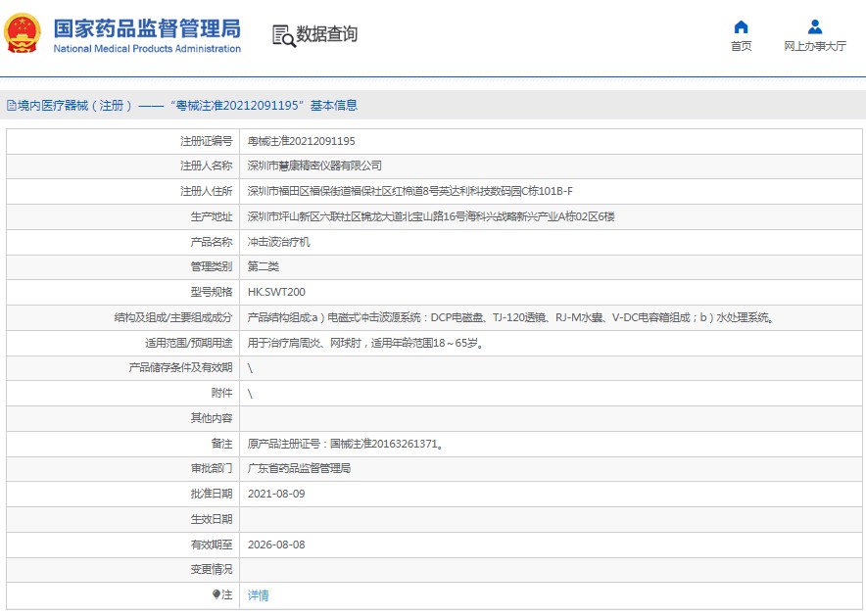Image resolution: width=866 pixels, height=616 pixels.
Task: Click the 批准日期 row label
Action: (212, 494)
